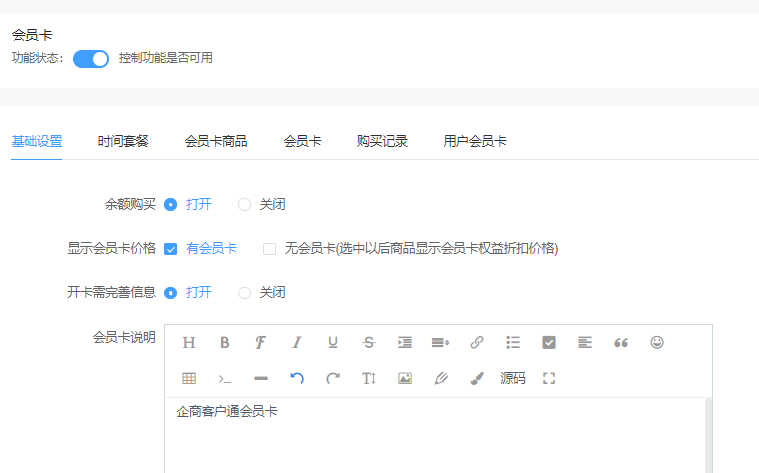Check the 无会员卡 checkbox

coord(270,249)
